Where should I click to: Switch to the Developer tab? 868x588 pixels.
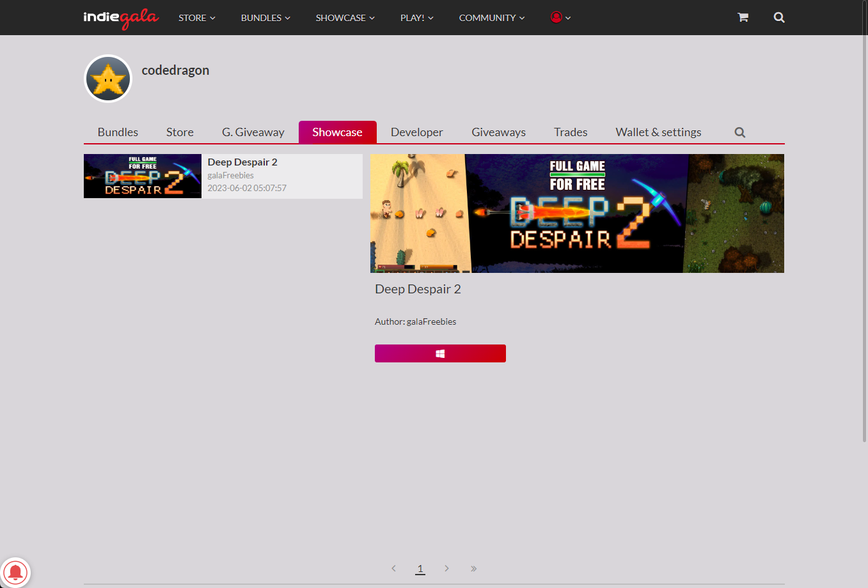tap(417, 132)
